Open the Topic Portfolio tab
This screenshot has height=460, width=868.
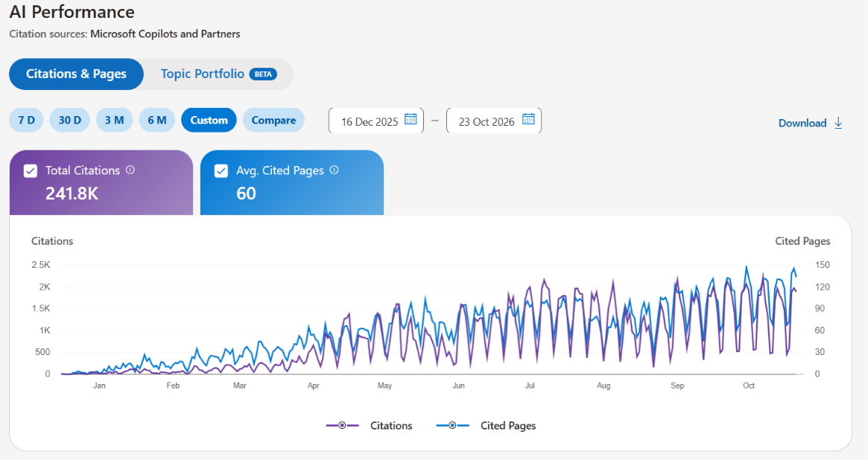(x=218, y=74)
